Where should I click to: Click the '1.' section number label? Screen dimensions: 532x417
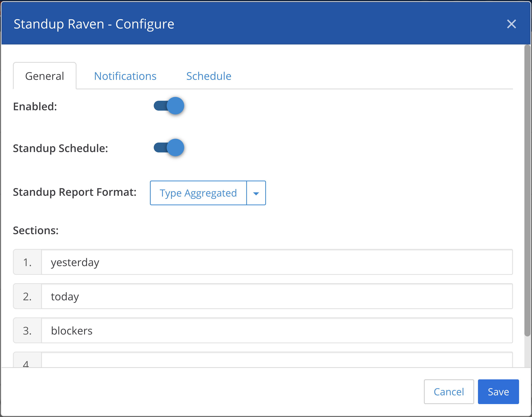[x=27, y=262]
